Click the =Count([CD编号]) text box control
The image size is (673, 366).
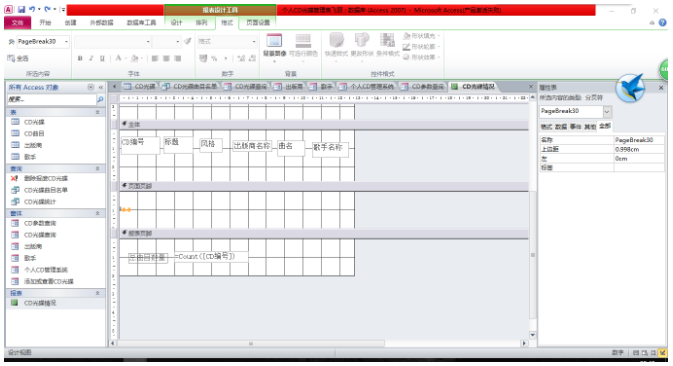tap(211, 257)
